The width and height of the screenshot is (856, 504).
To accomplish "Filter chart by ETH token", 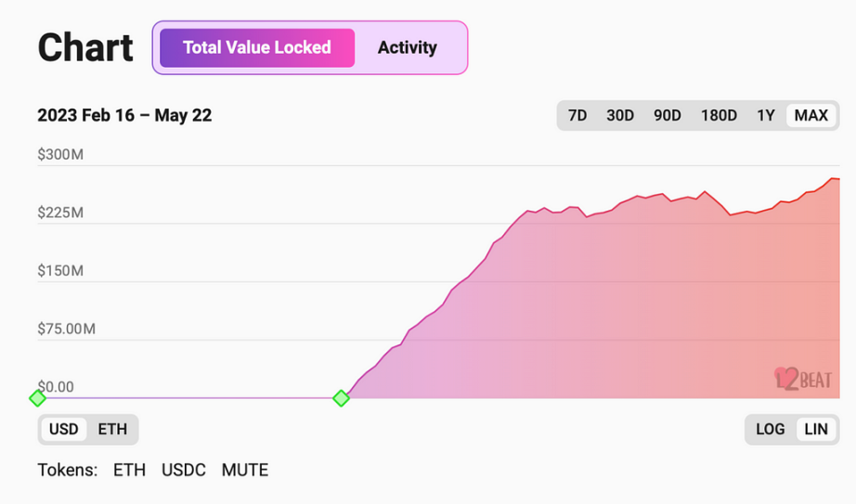I will tap(129, 471).
